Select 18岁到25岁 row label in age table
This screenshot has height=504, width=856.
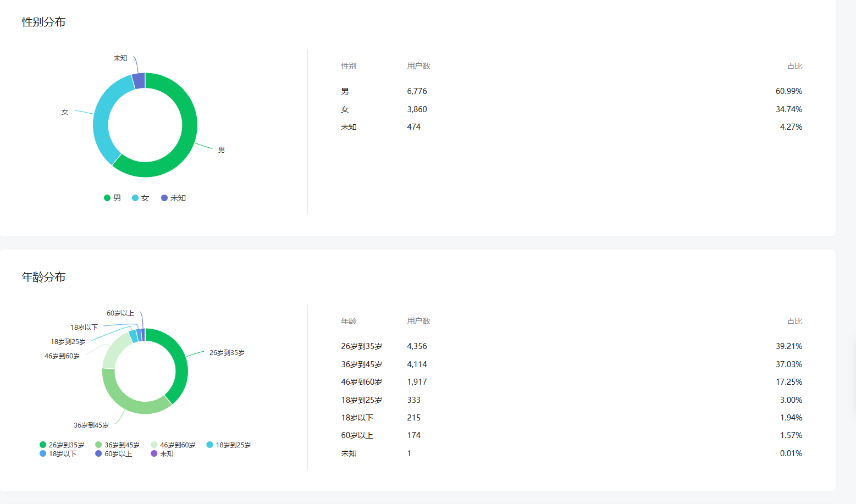[361, 400]
